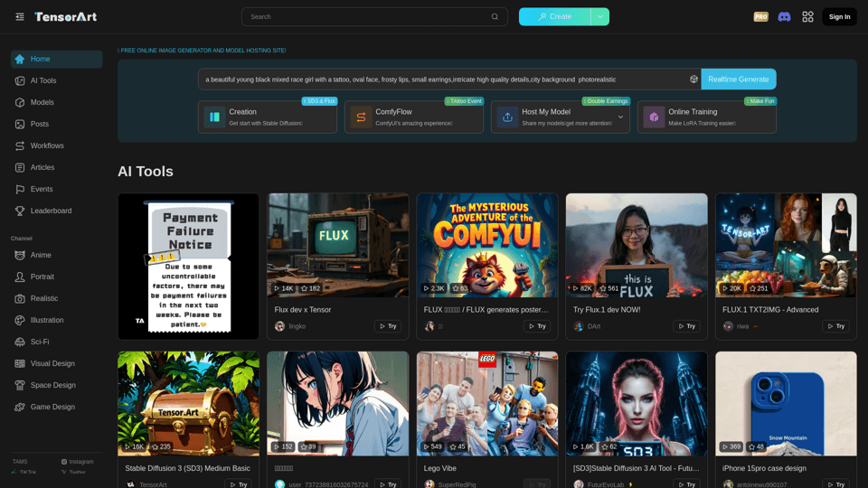
Task: Try the FLUX generates poster tool
Action: [x=537, y=326]
